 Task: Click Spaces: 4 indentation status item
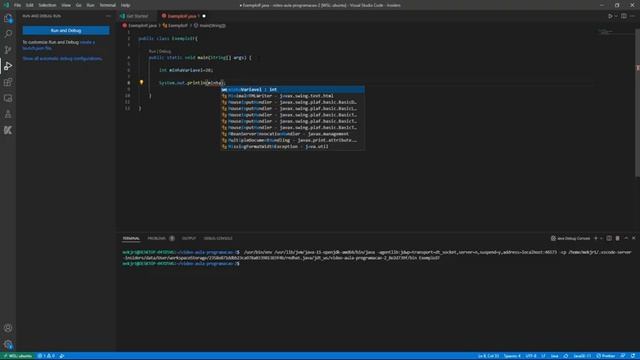click(x=512, y=356)
